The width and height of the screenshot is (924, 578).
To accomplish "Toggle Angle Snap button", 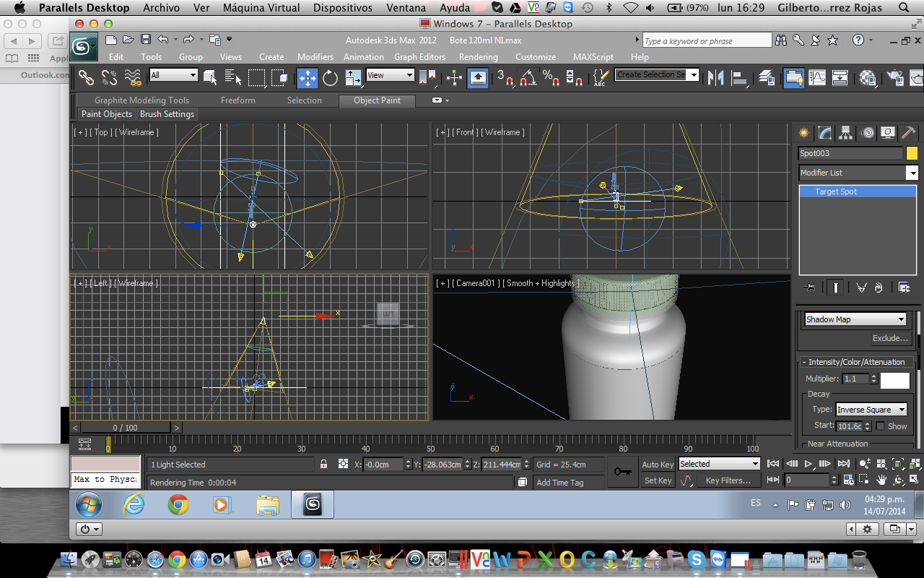I will [x=528, y=77].
